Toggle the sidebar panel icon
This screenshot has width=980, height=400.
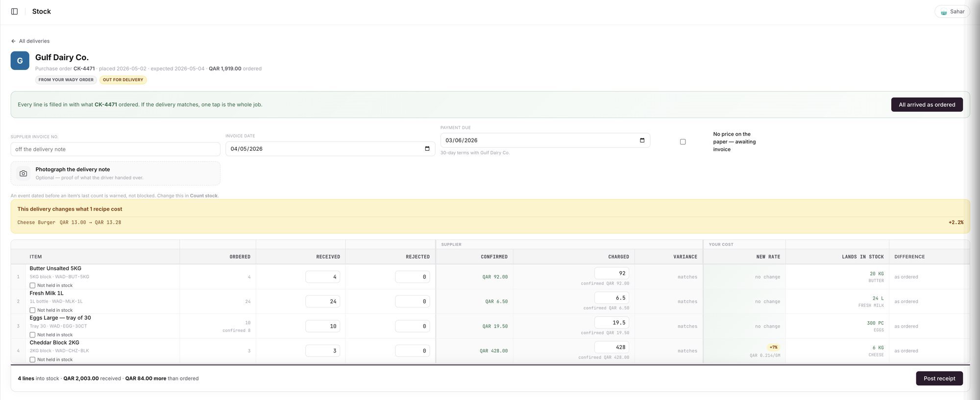[14, 11]
